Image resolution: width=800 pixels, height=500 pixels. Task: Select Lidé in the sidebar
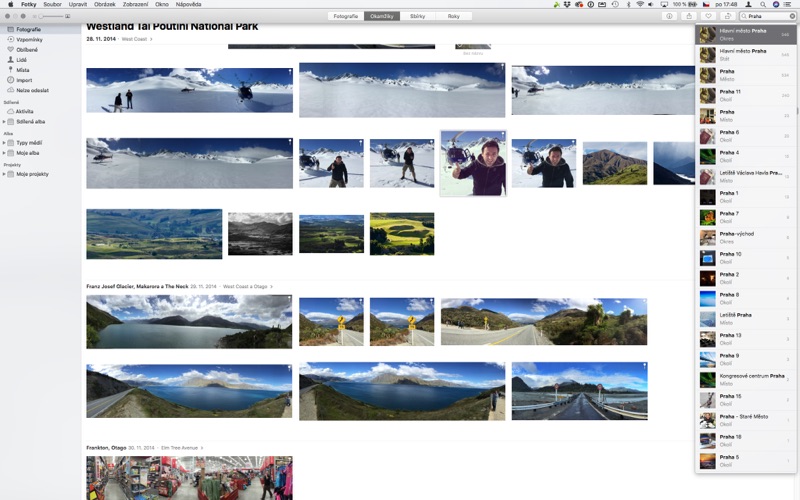(x=22, y=59)
